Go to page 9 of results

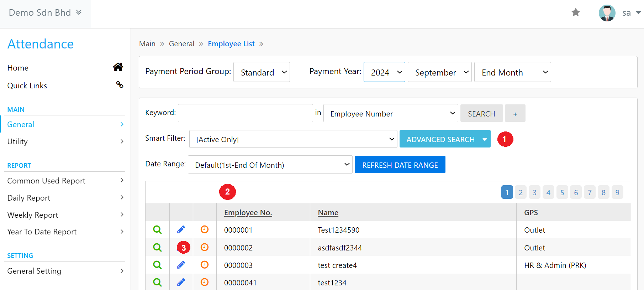point(617,192)
